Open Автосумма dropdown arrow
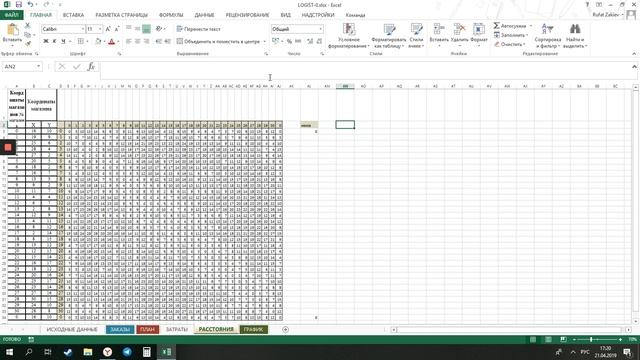The height and width of the screenshot is (360, 640). 531,26
